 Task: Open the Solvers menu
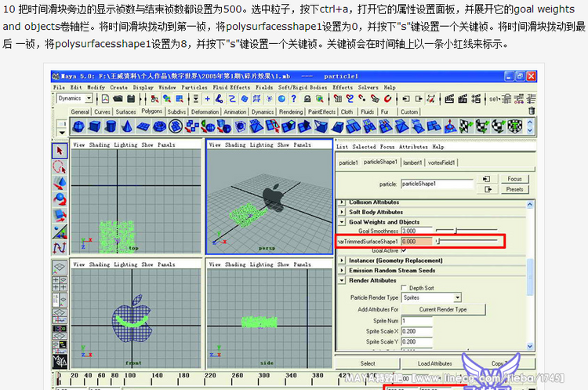tap(368, 87)
